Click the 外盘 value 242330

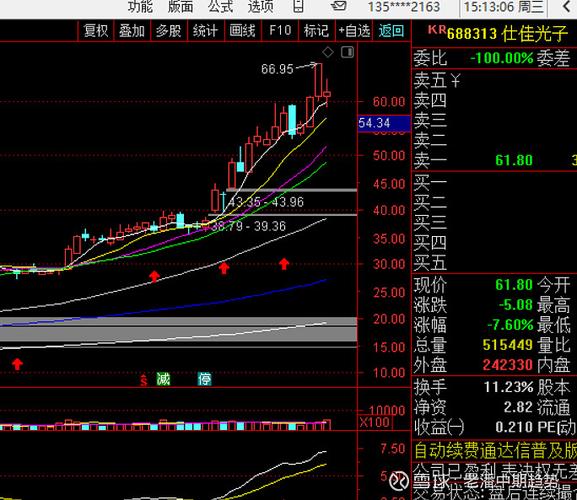click(507, 365)
